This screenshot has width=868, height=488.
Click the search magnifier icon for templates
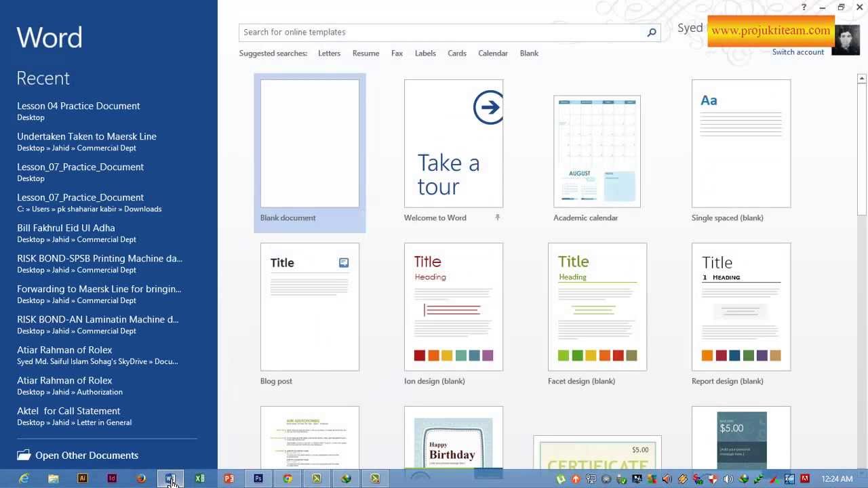pos(651,33)
